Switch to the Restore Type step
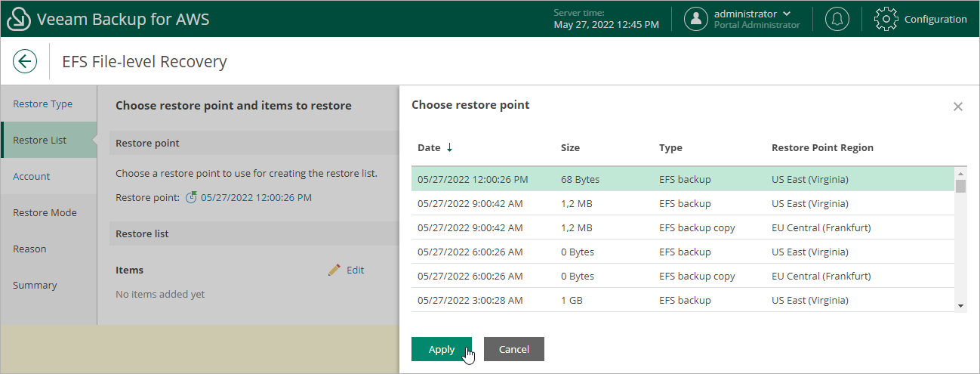The image size is (980, 374). [43, 104]
